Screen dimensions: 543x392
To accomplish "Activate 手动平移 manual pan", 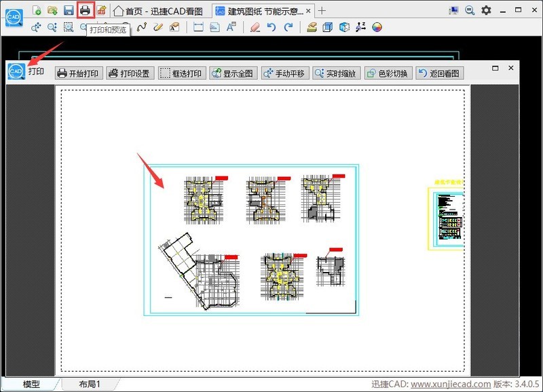I will 284,73.
